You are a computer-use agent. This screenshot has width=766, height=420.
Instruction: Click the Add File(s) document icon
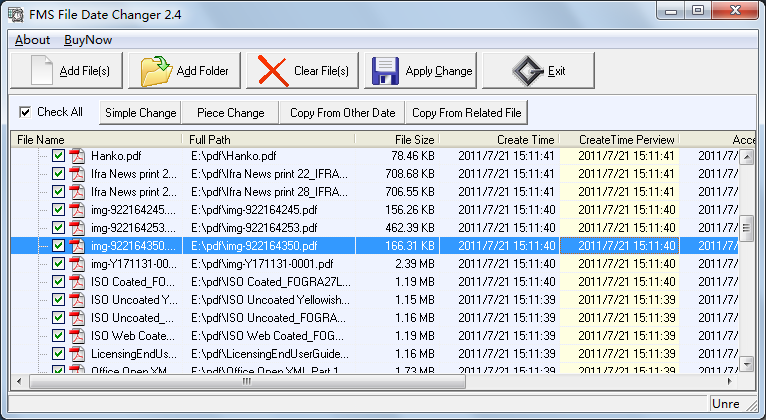pos(40,71)
